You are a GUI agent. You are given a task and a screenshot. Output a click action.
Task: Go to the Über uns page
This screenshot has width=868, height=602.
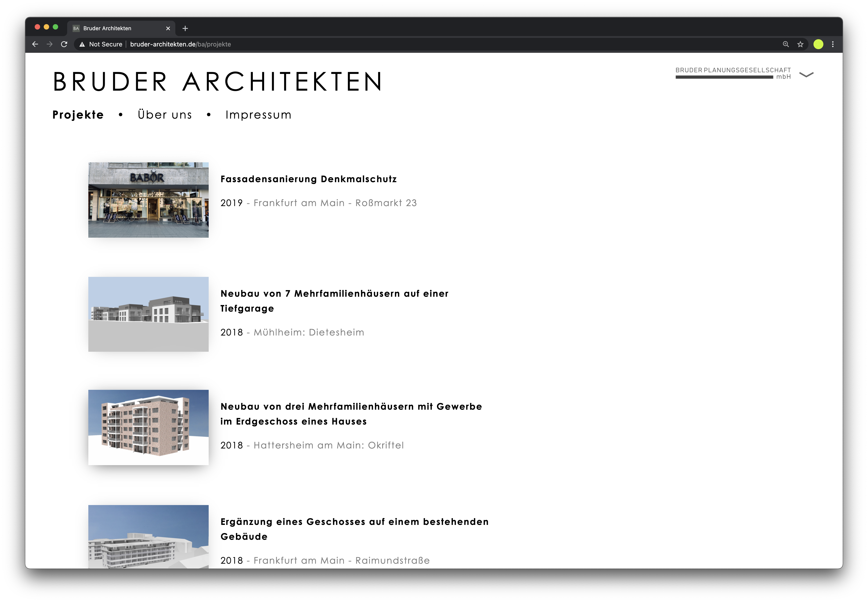(x=165, y=115)
